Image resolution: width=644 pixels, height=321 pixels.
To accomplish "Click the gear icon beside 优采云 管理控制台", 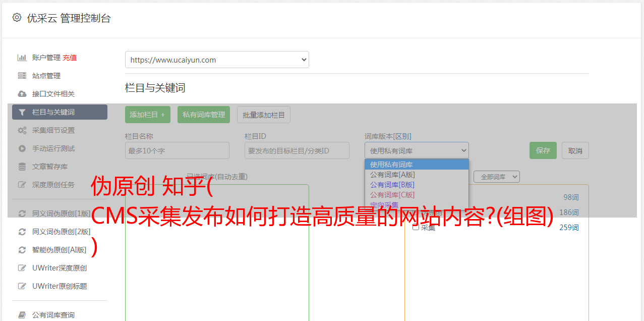I will point(17,18).
